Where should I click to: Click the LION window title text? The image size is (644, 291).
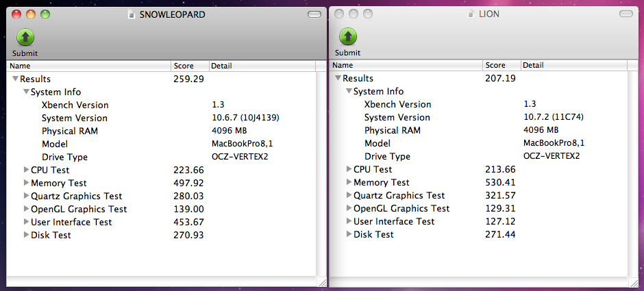(x=488, y=14)
